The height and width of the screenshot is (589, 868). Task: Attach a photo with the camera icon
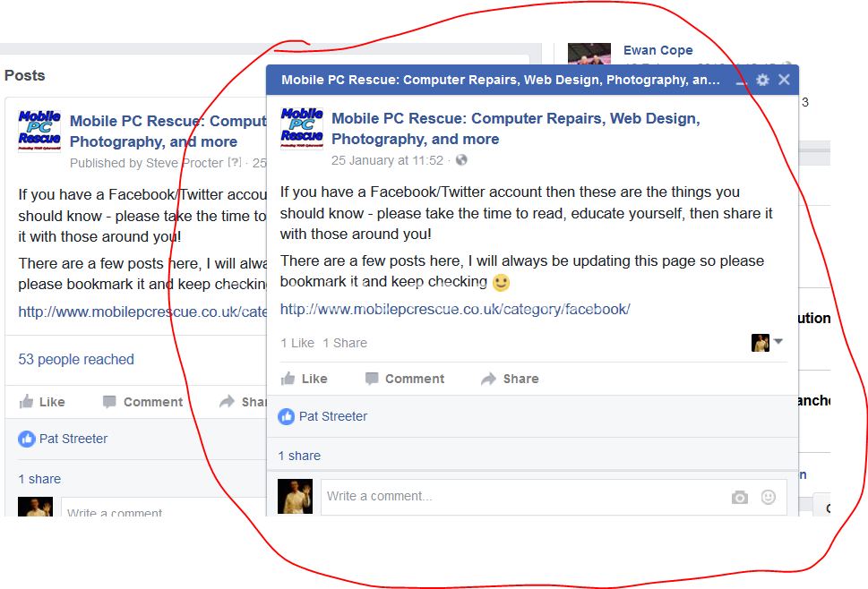coord(740,497)
